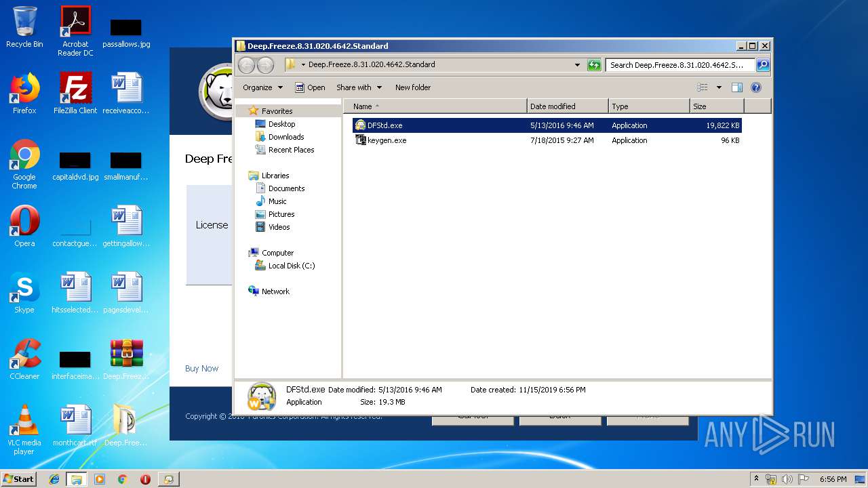The image size is (868, 488).
Task: Launch the CCleaner desktop shortcut
Action: 24,359
